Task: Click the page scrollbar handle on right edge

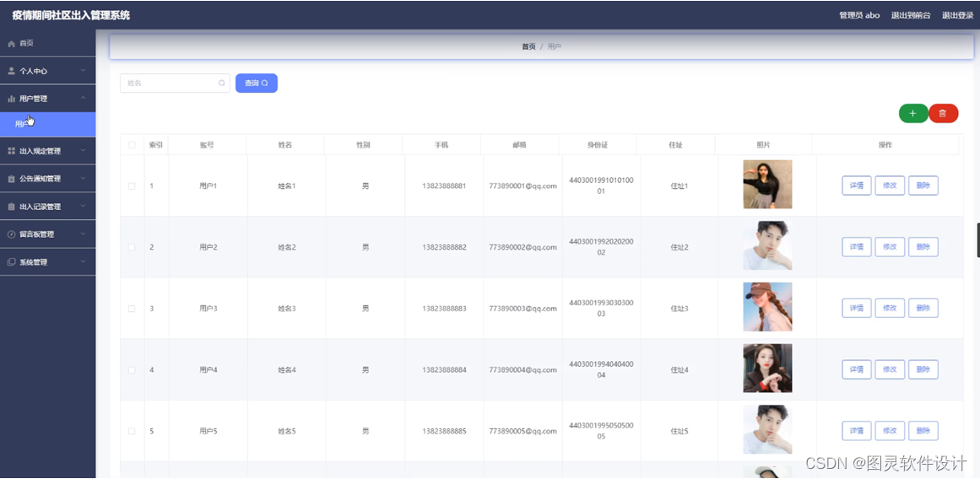Action: [978, 239]
